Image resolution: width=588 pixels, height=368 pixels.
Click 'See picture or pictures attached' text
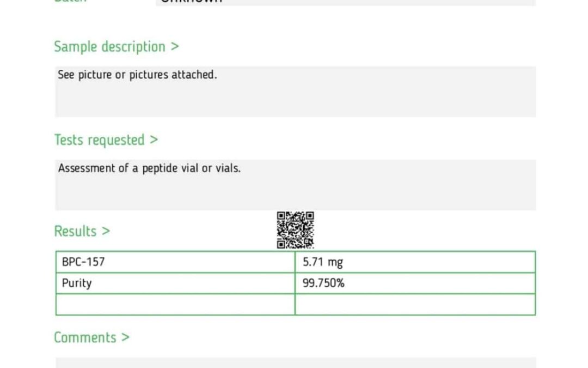[137, 75]
